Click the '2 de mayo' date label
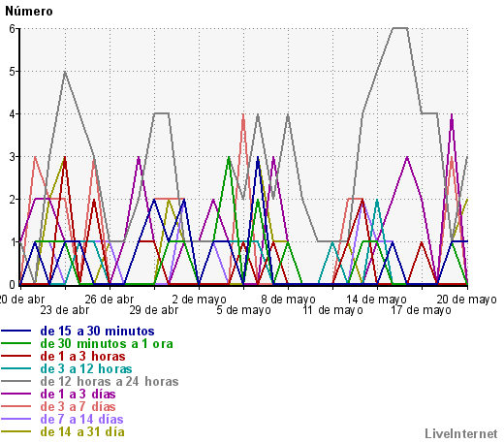 (199, 300)
